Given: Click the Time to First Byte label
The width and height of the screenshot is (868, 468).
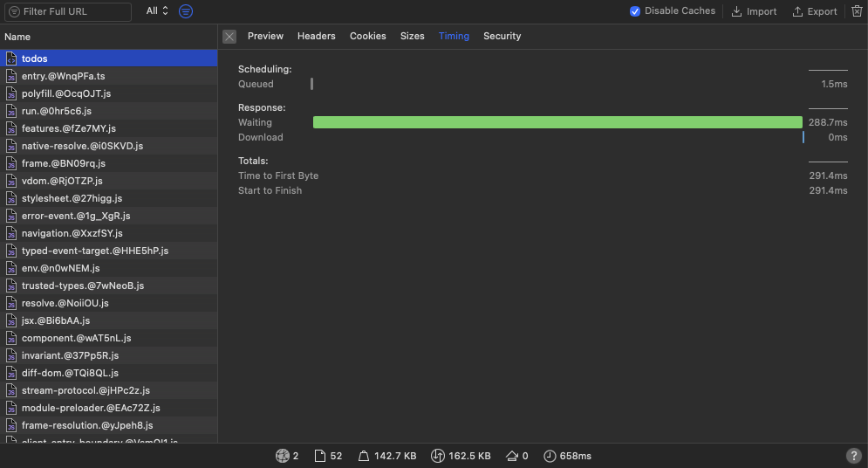Looking at the screenshot, I should 278,175.
